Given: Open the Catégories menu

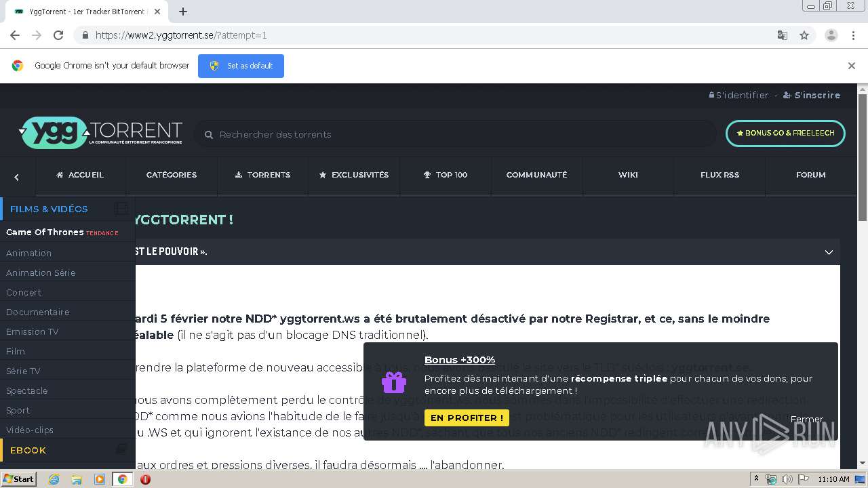Looking at the screenshot, I should coord(172,175).
